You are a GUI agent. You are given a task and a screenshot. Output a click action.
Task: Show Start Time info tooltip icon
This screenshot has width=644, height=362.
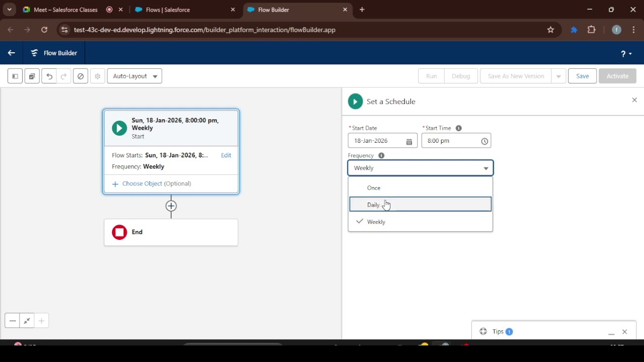[458, 128]
